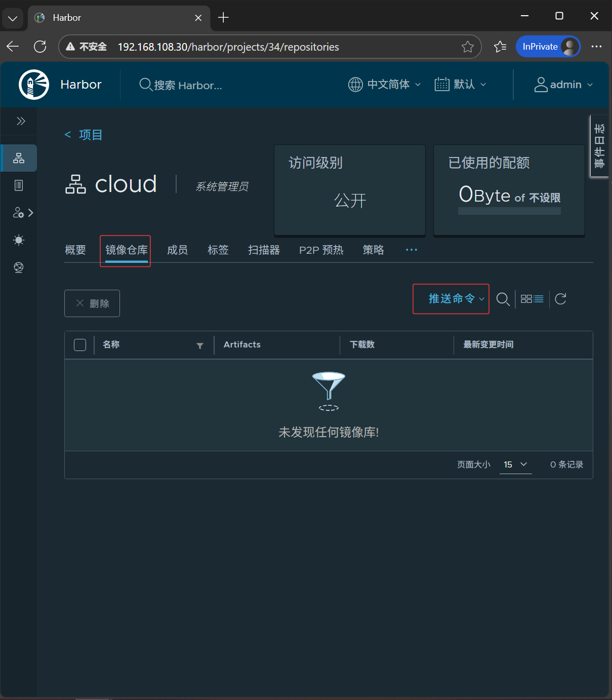Screen dimensions: 612x700
Task: Open the more tabs ellipsis
Action: (x=412, y=250)
